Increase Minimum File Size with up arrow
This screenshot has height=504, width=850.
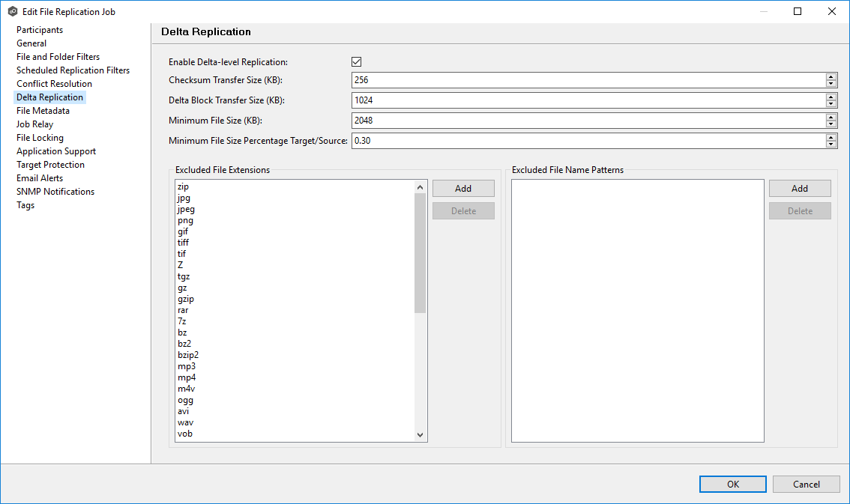point(831,118)
